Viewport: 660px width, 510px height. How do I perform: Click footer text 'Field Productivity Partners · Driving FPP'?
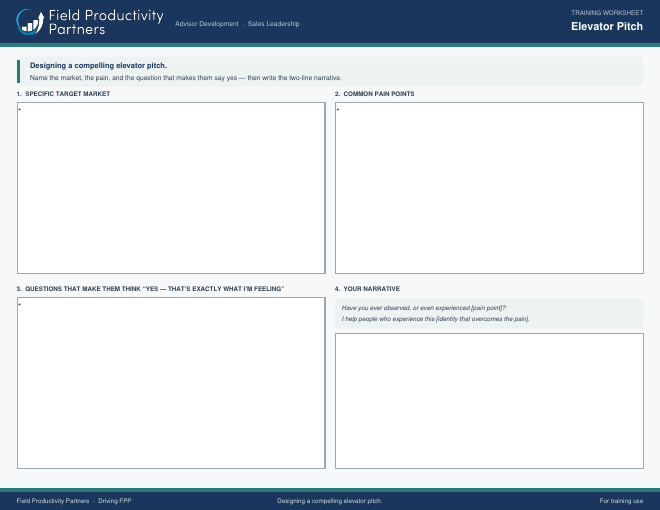(74, 501)
